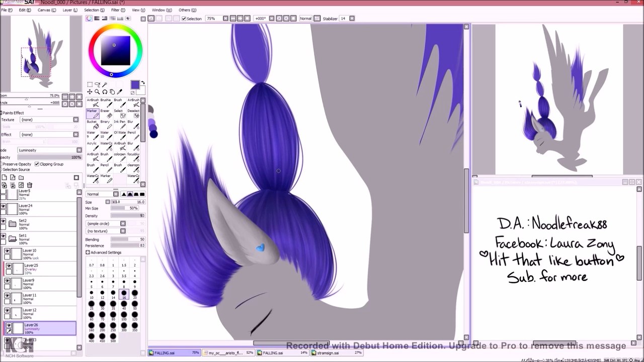
Task: Open brush texture dropdown (no texture)
Action: point(106,231)
